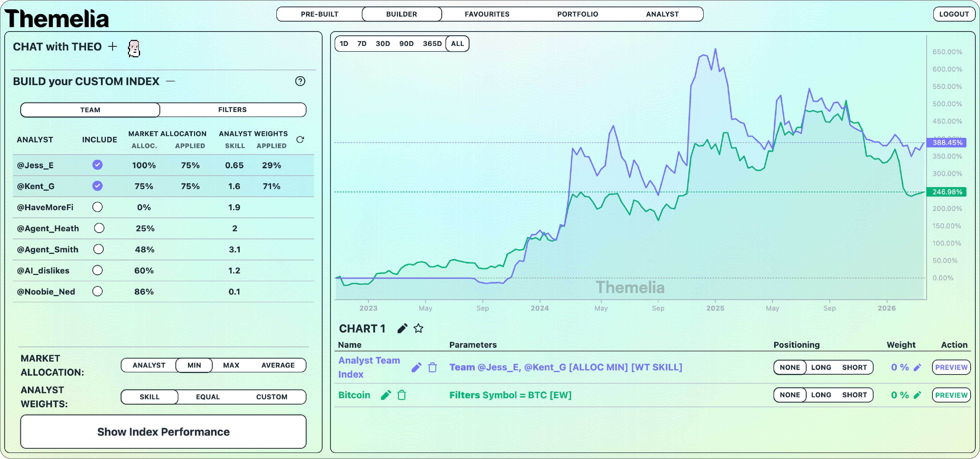Expand CHAT with THEO plus sign
Viewport: 980px width, 459px height.
pos(112,46)
